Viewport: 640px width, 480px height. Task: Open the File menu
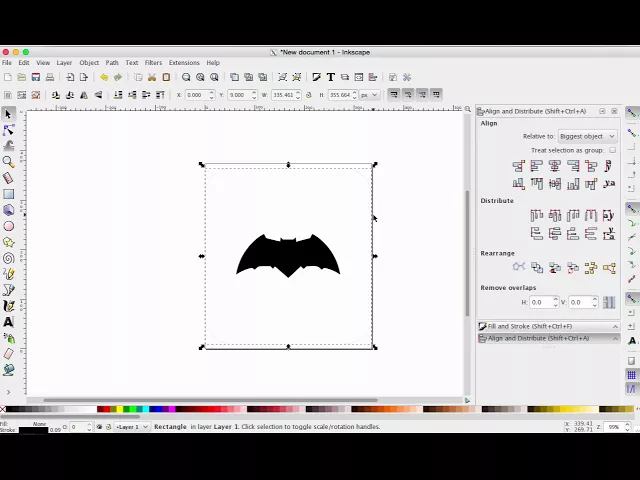point(7,62)
